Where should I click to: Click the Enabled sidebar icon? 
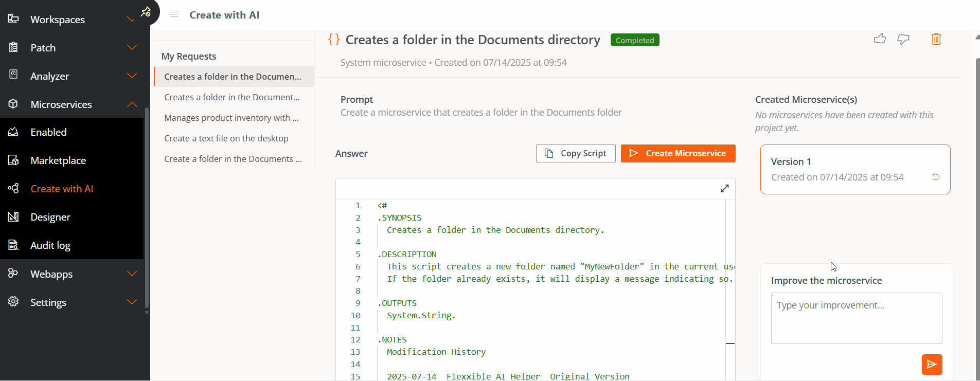tap(13, 132)
